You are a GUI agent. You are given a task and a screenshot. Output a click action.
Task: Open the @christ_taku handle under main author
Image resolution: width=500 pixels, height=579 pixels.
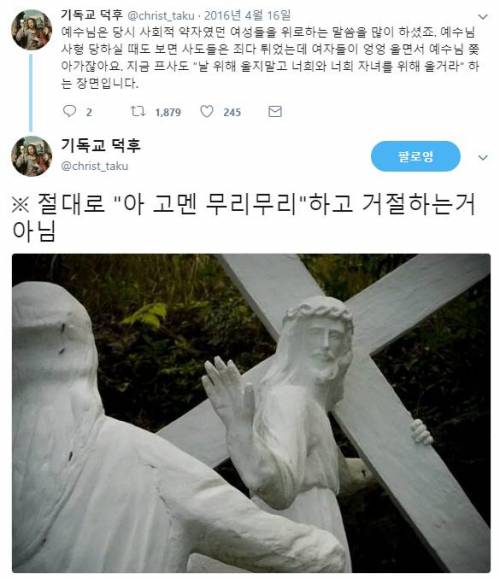(95, 166)
